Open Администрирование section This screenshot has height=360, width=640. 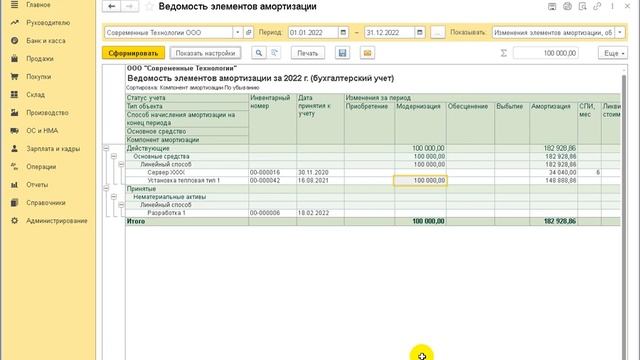(x=57, y=220)
